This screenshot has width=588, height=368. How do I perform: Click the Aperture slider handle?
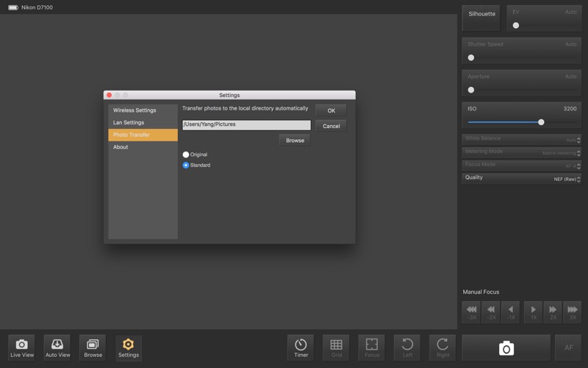tap(471, 90)
